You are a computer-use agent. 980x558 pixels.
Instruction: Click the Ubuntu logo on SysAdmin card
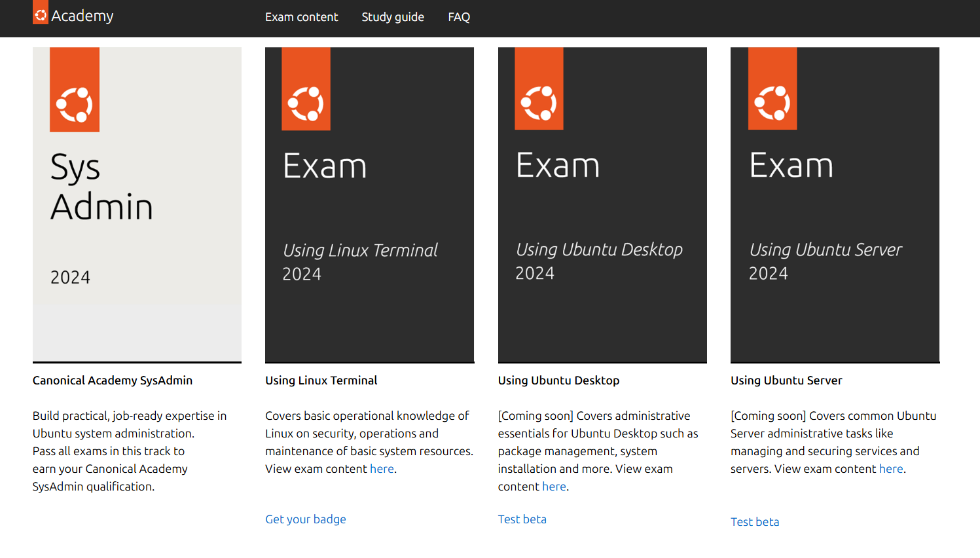click(x=75, y=104)
